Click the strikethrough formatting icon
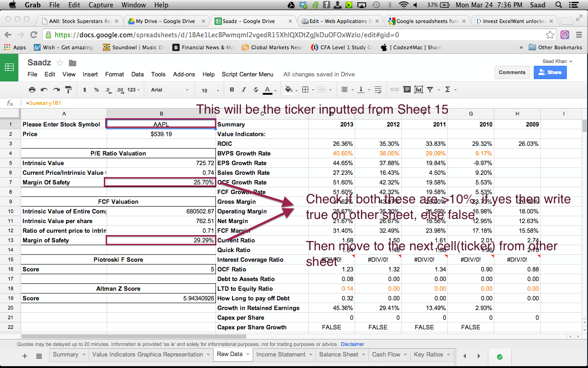588x368 pixels. [x=255, y=89]
